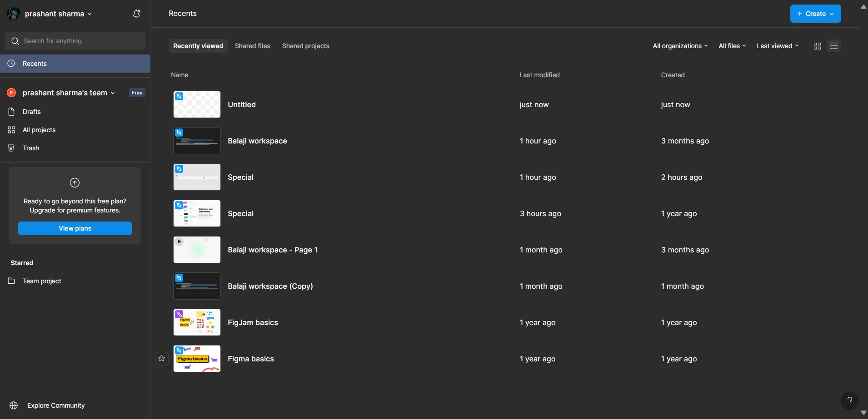This screenshot has width=868, height=419.
Task: Open the Balaji workspace (Copy) thumbnail
Action: (x=197, y=286)
